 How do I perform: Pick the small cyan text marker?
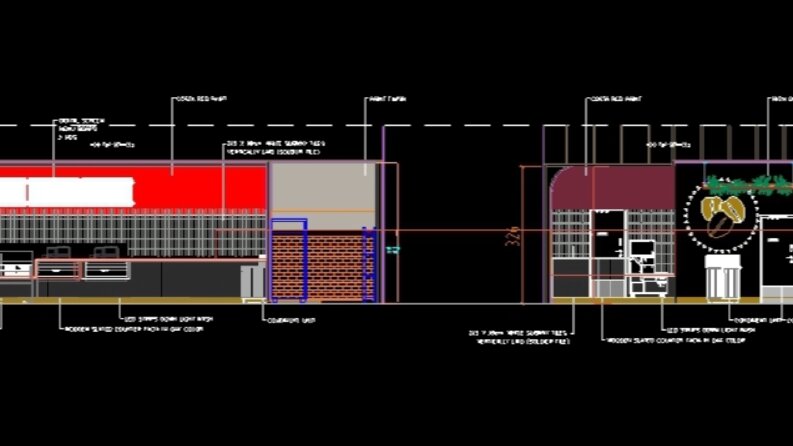pyautogui.click(x=393, y=249)
